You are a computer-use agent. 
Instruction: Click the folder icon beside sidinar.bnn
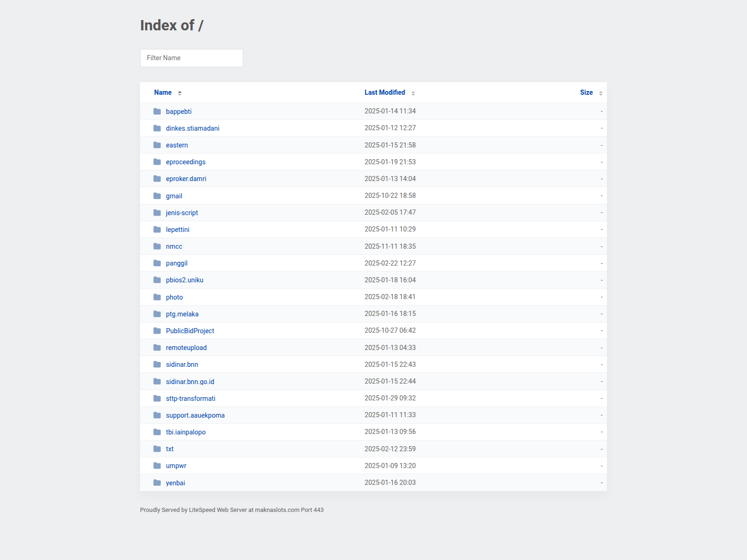pyautogui.click(x=157, y=364)
